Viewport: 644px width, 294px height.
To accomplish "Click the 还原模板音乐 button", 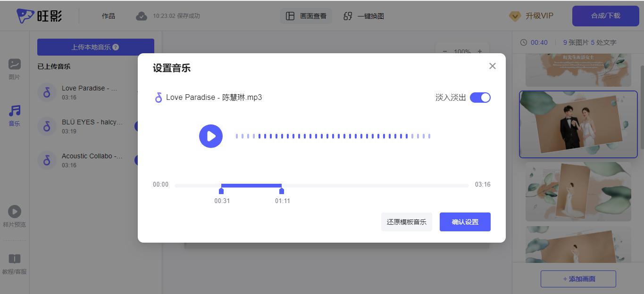I will tap(406, 222).
